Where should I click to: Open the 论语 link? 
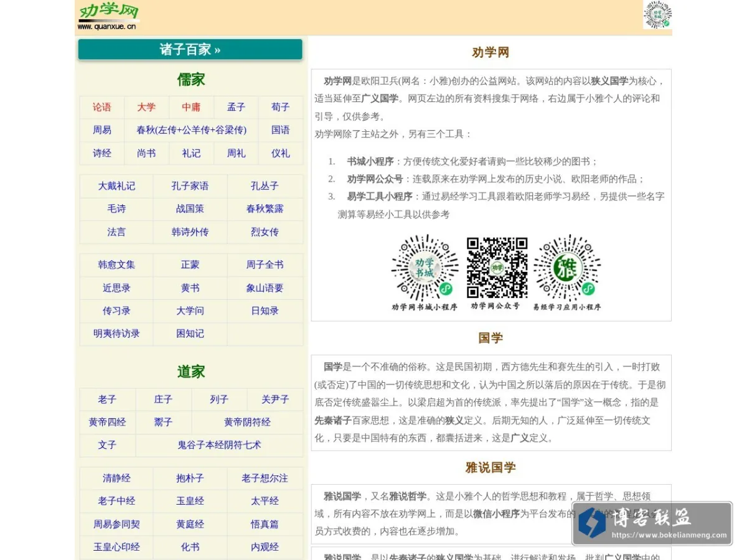pyautogui.click(x=102, y=107)
